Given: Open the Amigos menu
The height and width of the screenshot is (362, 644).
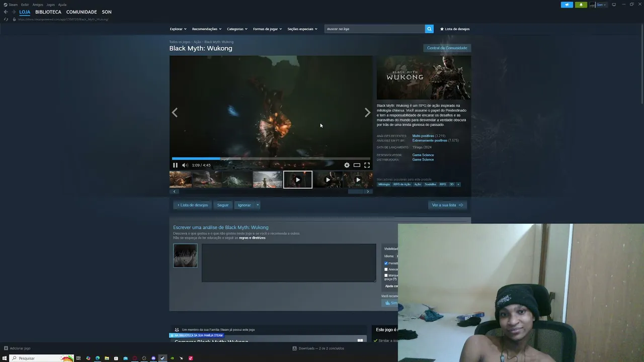Looking at the screenshot, I should point(38,5).
